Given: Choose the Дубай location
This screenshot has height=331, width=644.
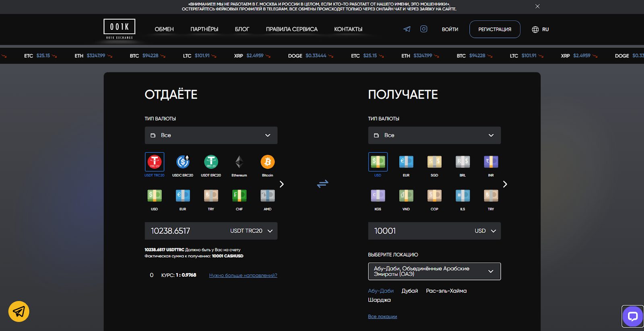Looking at the screenshot, I should pos(410,291).
